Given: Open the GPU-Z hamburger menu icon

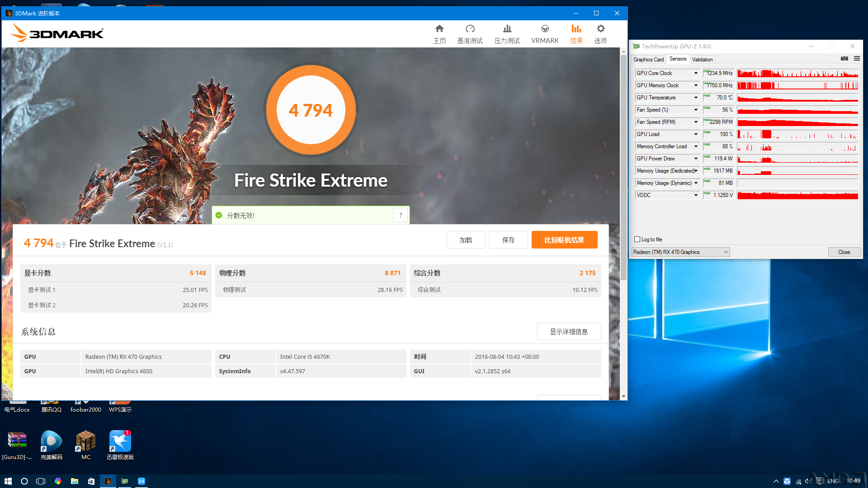Looking at the screenshot, I should pyautogui.click(x=857, y=59).
